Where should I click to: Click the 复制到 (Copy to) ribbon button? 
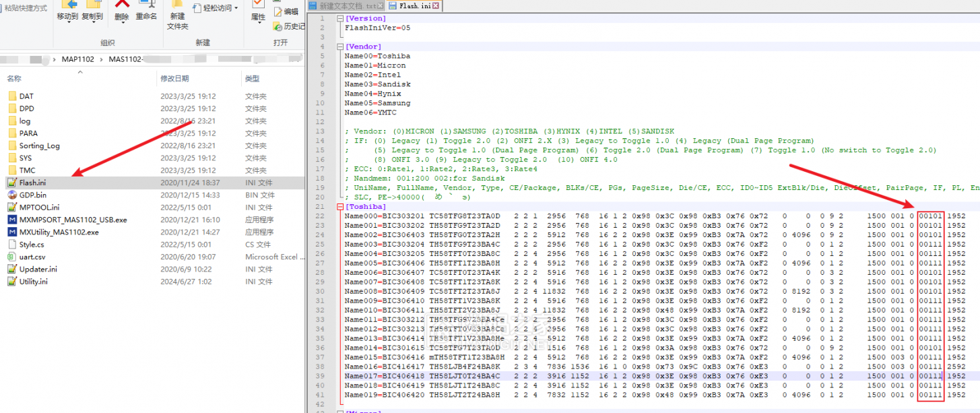(92, 11)
